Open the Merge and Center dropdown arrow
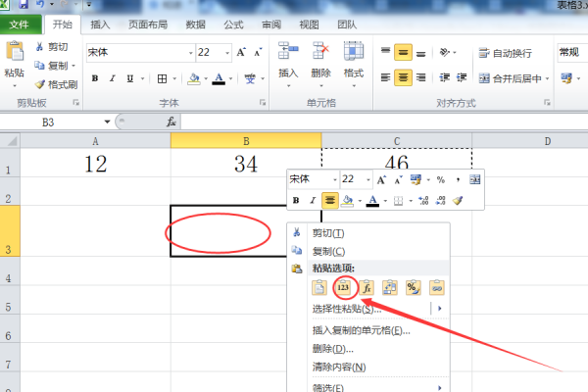The width and height of the screenshot is (588, 392). [x=547, y=78]
